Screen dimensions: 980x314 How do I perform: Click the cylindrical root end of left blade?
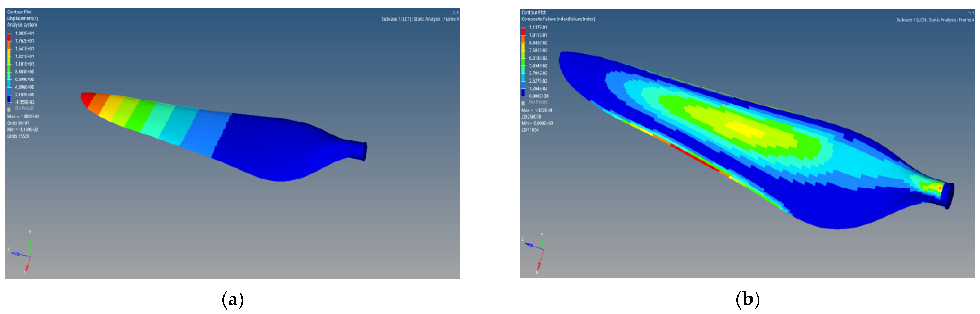360,151
